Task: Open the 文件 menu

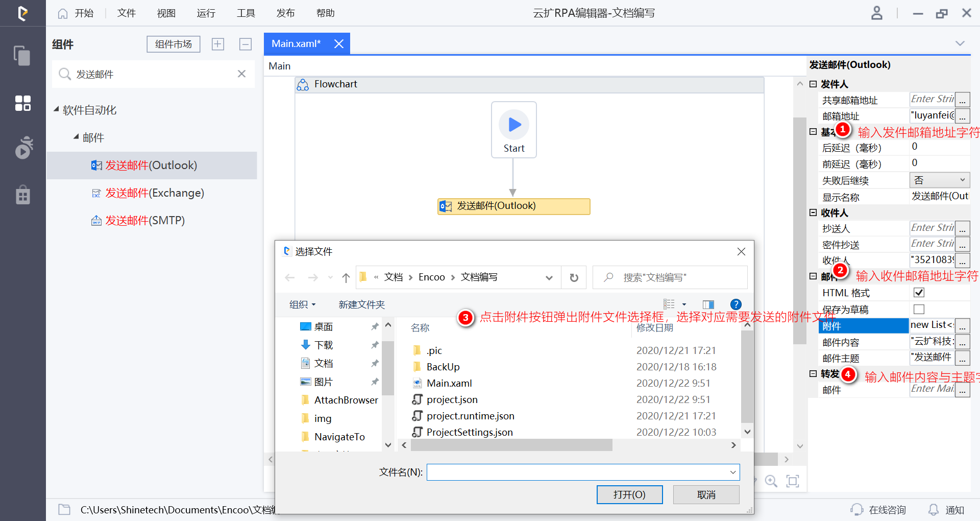Action: pos(126,13)
